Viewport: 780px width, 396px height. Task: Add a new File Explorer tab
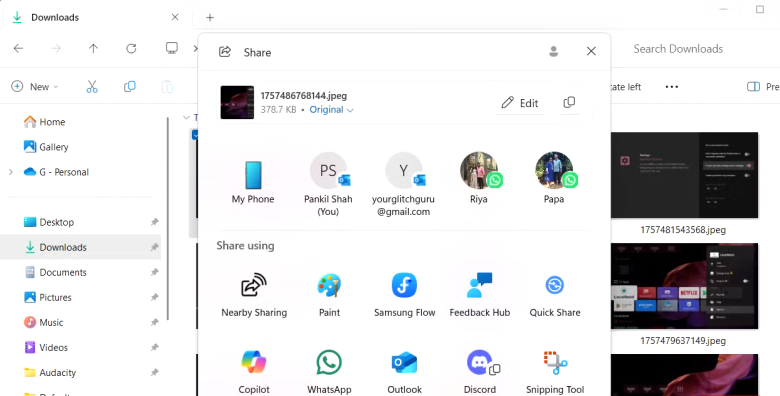[210, 18]
